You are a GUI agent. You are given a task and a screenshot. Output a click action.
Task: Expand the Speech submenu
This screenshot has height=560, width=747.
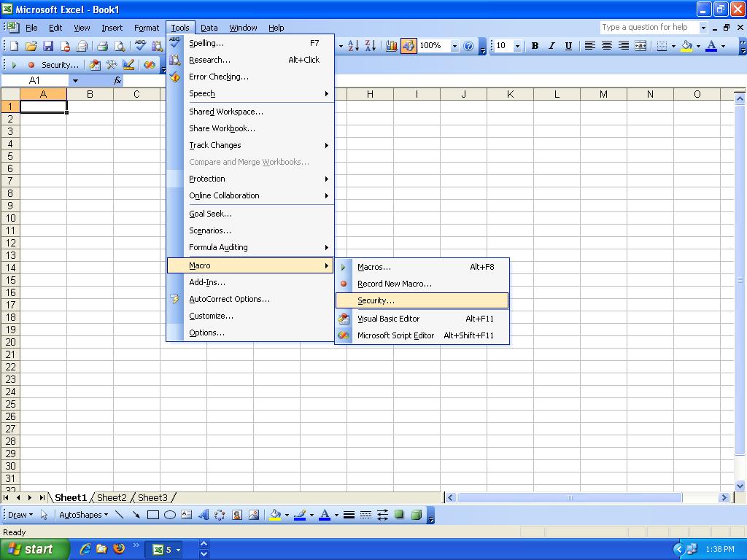pyautogui.click(x=249, y=93)
